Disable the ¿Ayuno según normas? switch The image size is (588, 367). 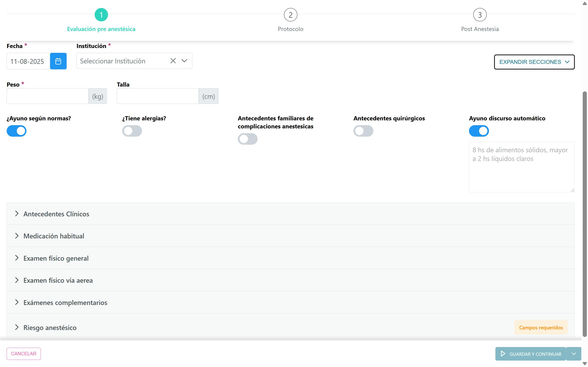tap(17, 131)
